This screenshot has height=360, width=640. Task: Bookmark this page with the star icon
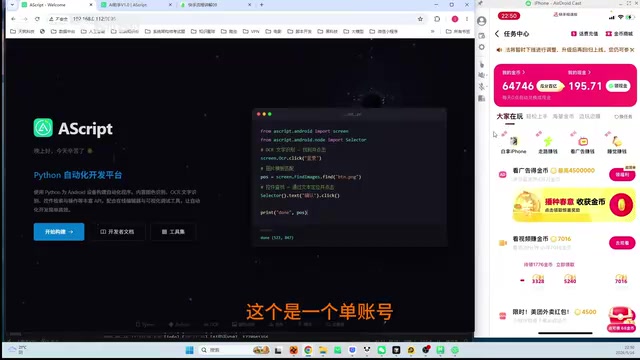420,19
